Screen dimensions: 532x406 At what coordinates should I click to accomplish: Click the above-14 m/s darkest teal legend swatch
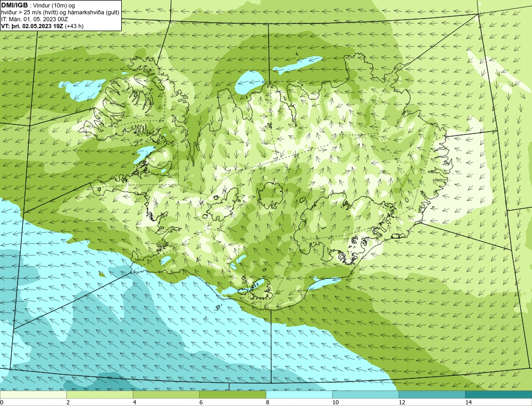(499, 394)
